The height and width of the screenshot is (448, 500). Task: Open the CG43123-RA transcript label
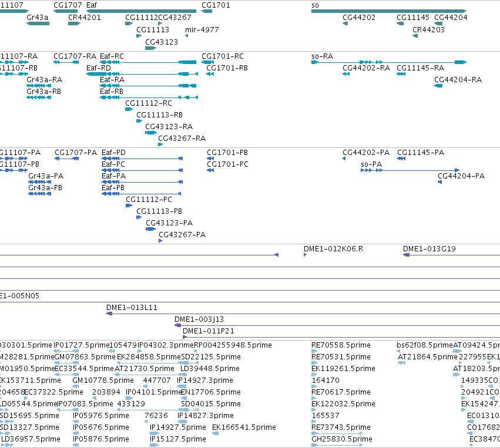[x=169, y=127]
